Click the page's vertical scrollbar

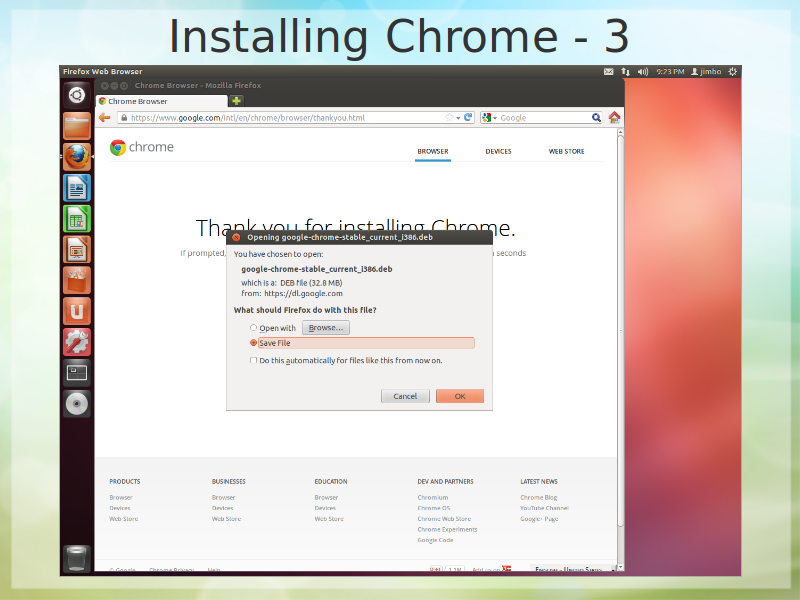(x=620, y=332)
